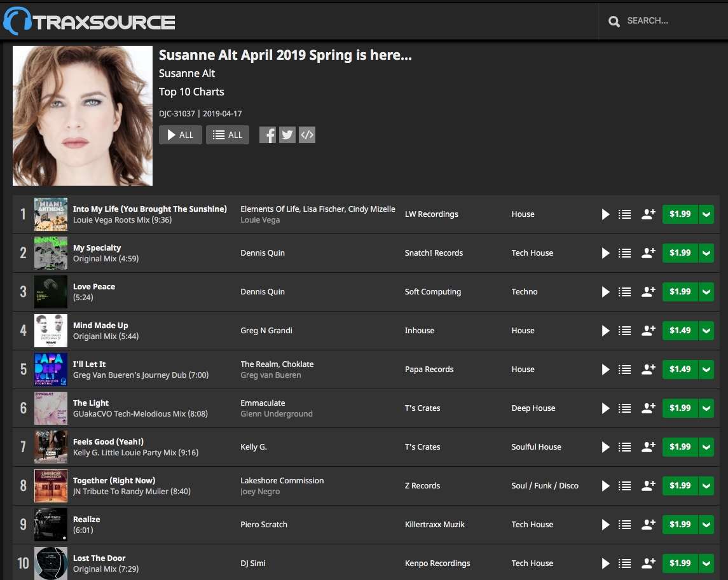728x580 pixels.
Task: Play the track Feels Good (Yeah!)
Action: pos(605,447)
